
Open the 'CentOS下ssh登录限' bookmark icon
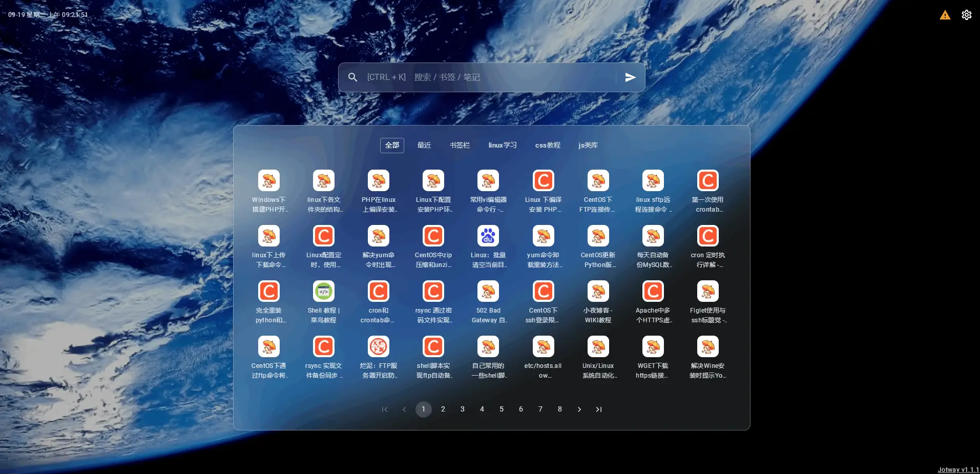[544, 291]
